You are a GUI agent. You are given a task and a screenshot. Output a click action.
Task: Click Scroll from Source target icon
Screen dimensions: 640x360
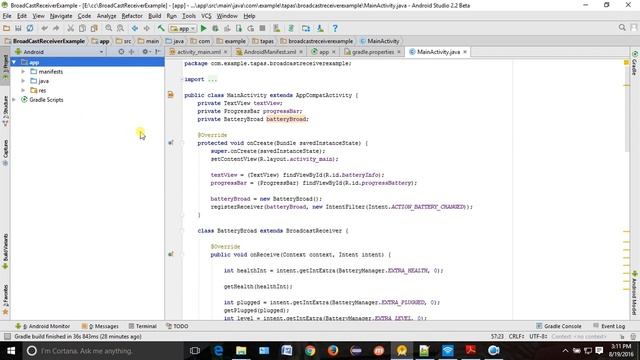121,52
